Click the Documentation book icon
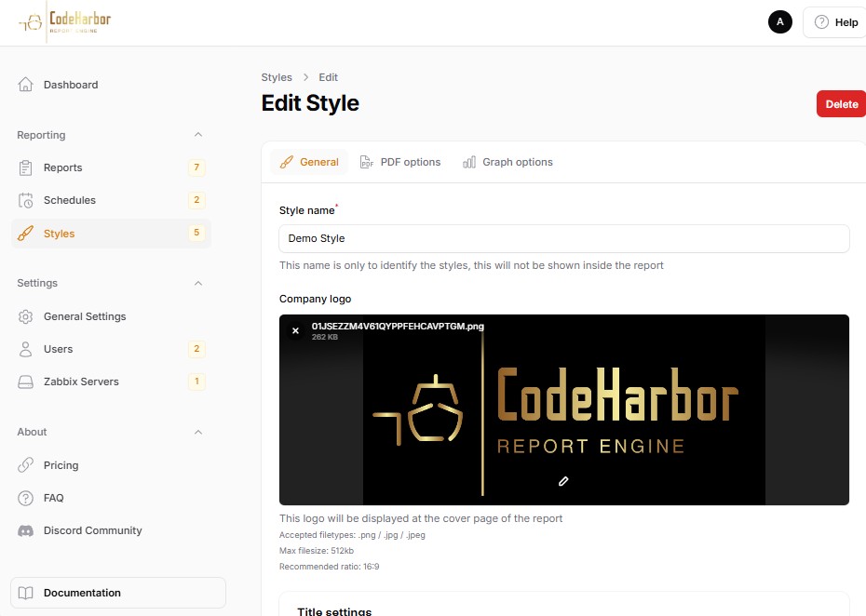The height and width of the screenshot is (616, 866). pyautogui.click(x=25, y=593)
